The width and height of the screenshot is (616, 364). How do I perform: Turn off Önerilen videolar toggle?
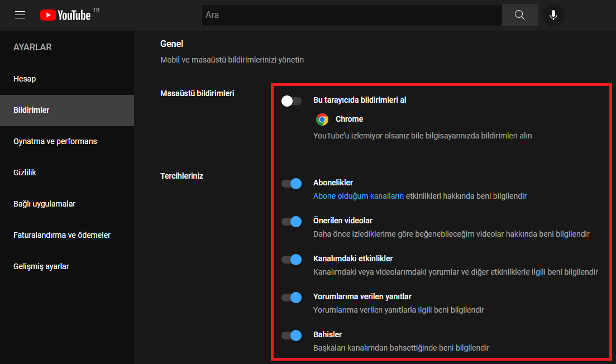click(x=292, y=222)
